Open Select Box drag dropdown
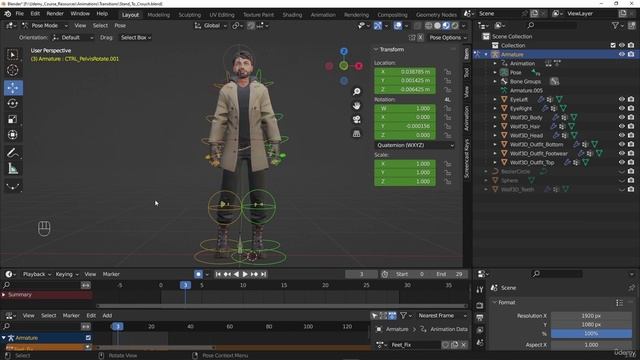 pyautogui.click(x=136, y=38)
